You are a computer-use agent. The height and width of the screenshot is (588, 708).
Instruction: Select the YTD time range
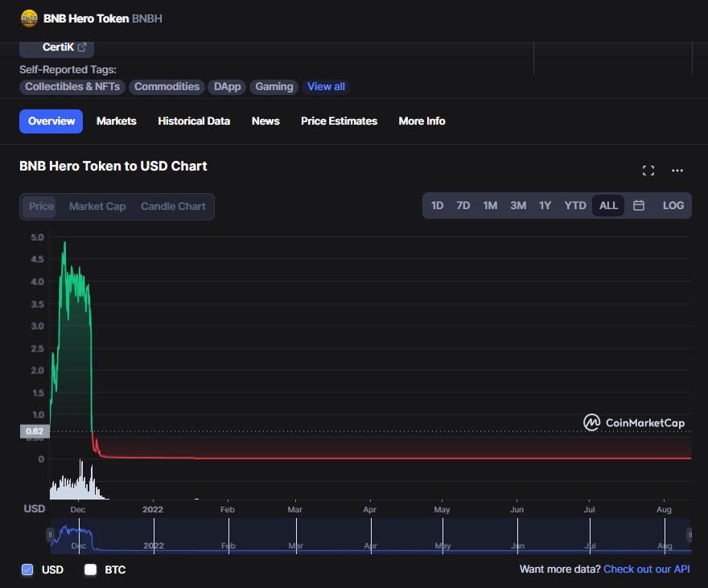point(574,205)
